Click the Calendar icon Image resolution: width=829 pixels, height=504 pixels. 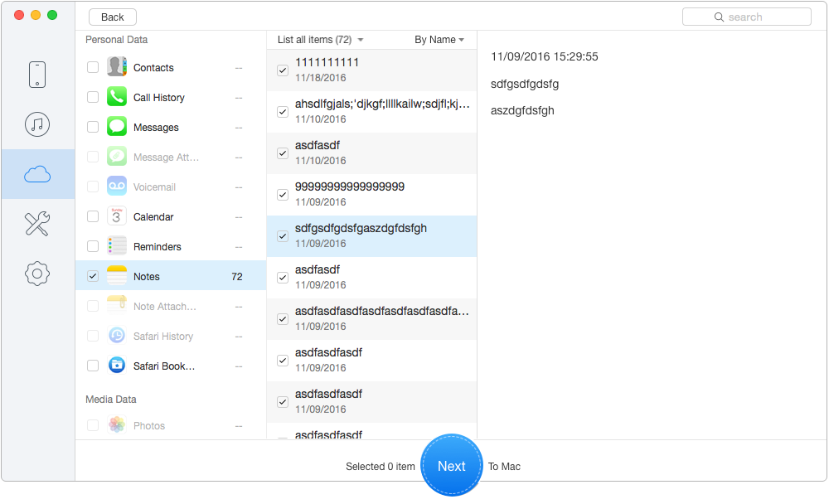(117, 216)
